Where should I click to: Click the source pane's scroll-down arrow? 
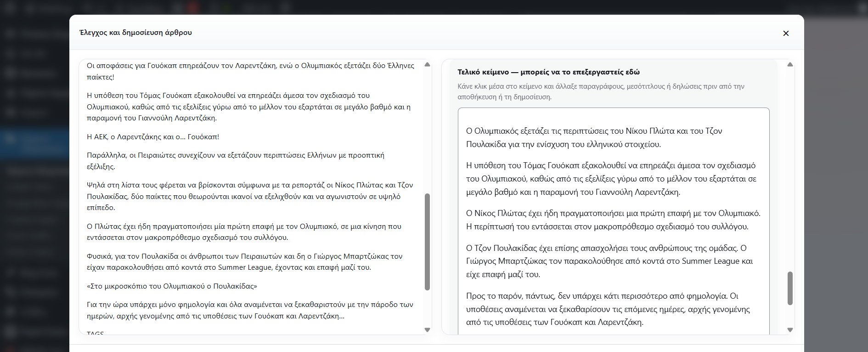427,329
